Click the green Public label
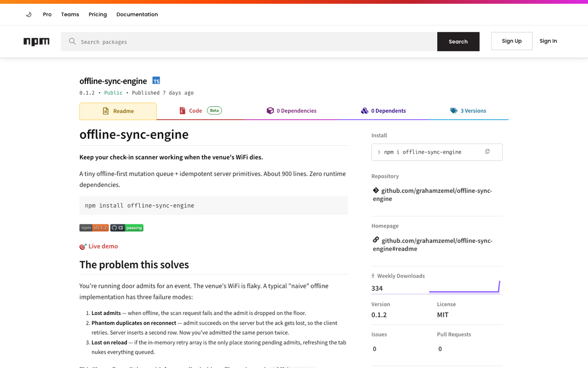 tap(113, 93)
